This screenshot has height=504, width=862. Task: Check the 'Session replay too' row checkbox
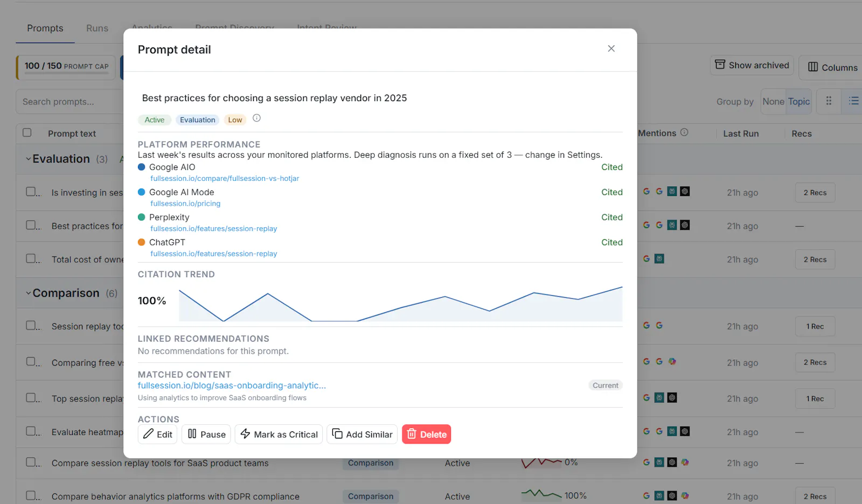pos(31,325)
